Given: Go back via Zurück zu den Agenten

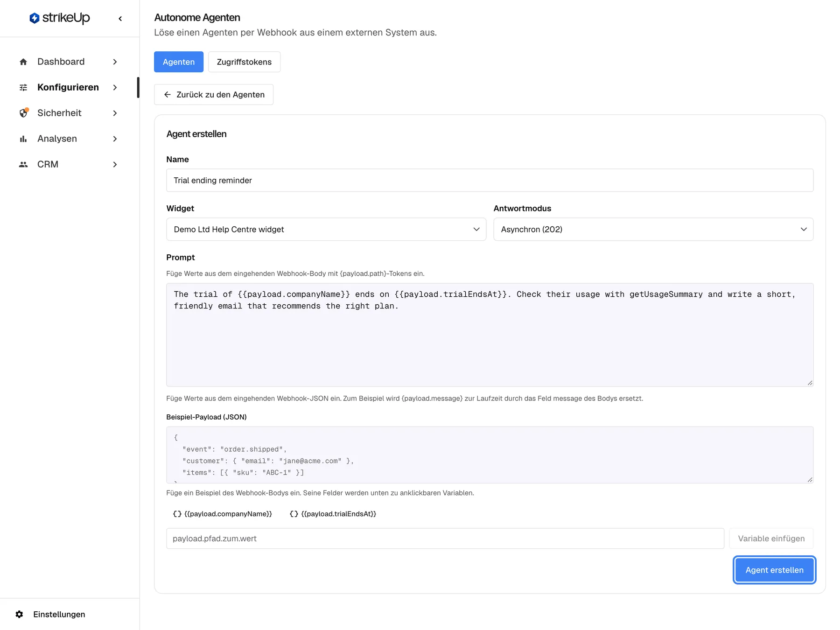Looking at the screenshot, I should 214,95.
